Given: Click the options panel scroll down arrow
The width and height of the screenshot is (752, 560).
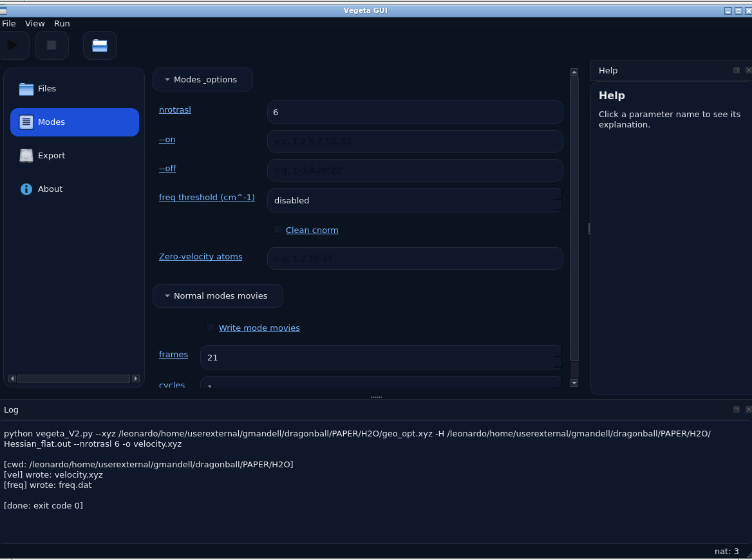Looking at the screenshot, I should tap(574, 382).
